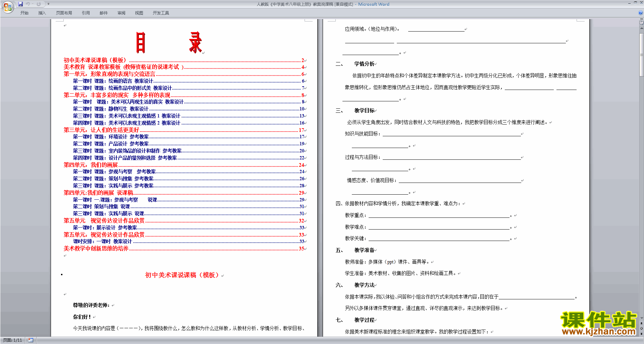Open the blue Word Help question mark

click(641, 13)
